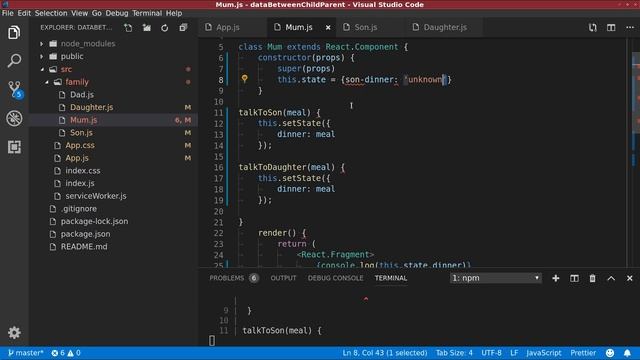This screenshot has width=640, height=360.
Task: Open the Debug menu
Action: (x=117, y=13)
